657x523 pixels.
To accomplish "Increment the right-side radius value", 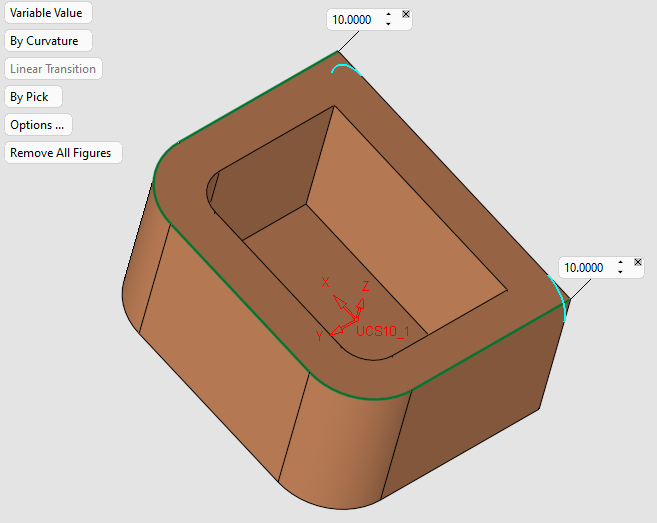I will coord(621,264).
